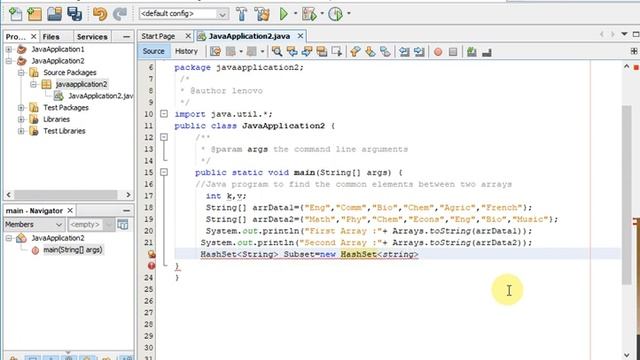Close the Start Page tab
Image resolution: width=640 pixels, height=360 pixels.
[188, 36]
